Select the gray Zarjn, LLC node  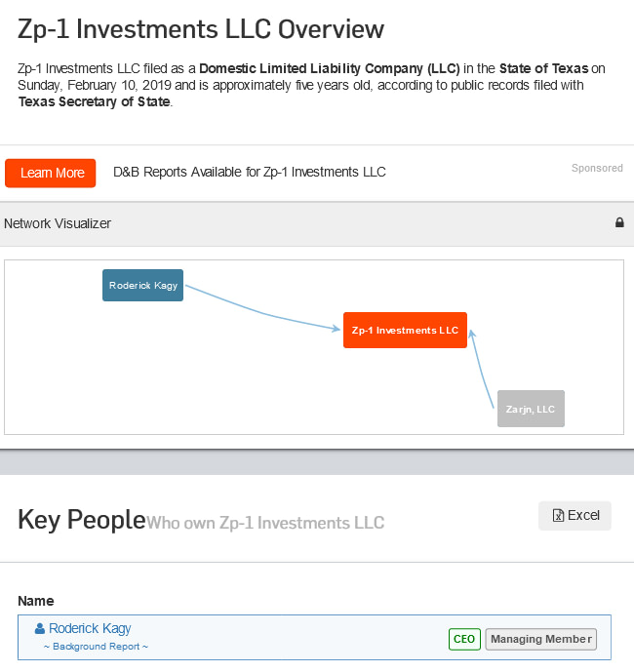(531, 409)
